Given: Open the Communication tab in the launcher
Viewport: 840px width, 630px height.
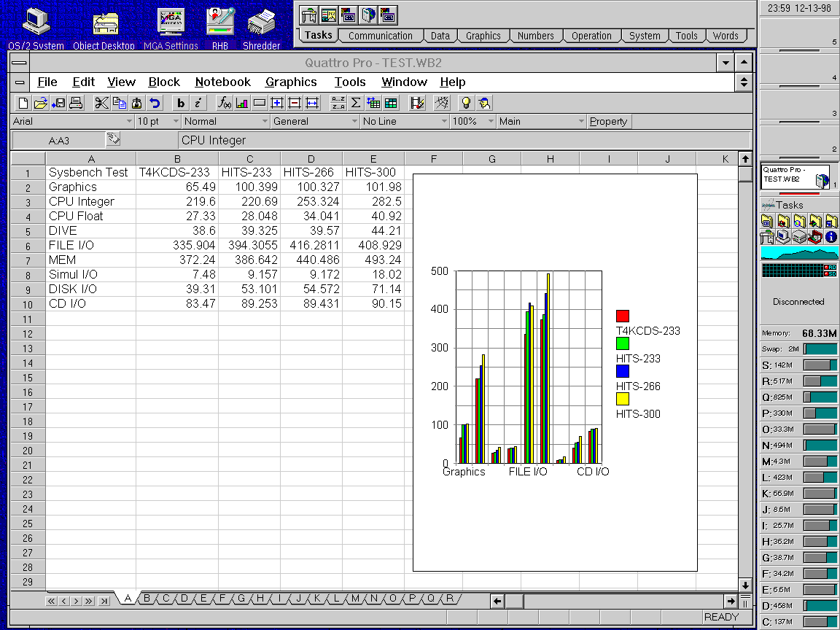Looking at the screenshot, I should (x=380, y=36).
